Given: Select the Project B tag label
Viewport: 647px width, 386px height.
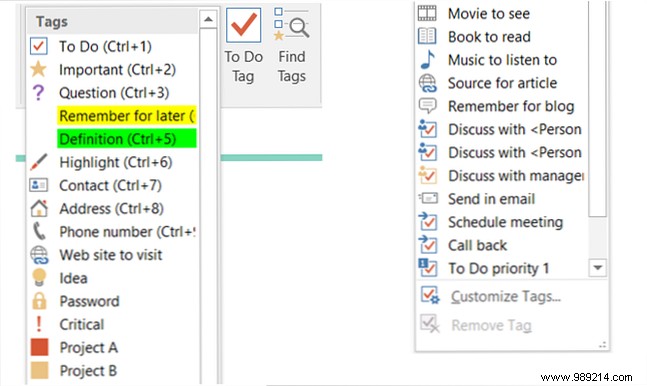Looking at the screenshot, I should (x=88, y=371).
